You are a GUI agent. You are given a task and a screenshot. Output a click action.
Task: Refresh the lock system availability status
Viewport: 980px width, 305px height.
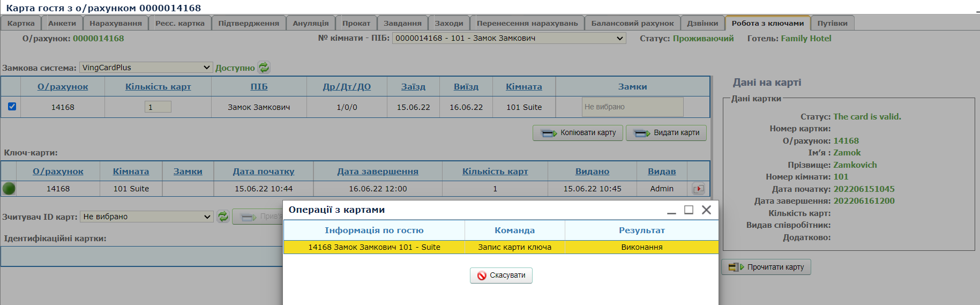[x=264, y=68]
